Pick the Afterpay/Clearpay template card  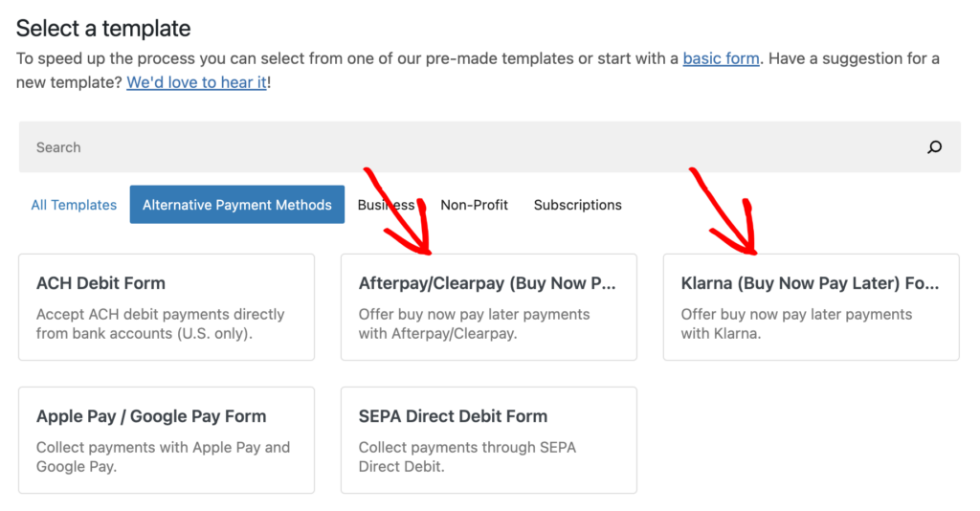point(489,307)
